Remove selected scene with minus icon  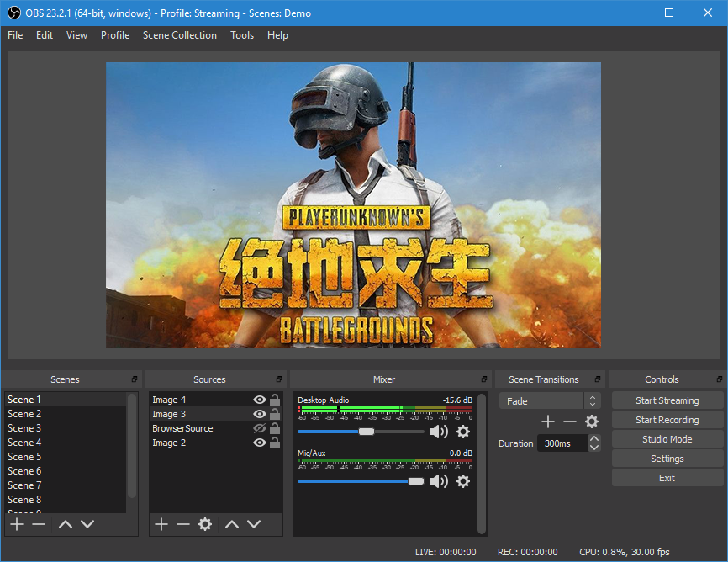coord(39,524)
